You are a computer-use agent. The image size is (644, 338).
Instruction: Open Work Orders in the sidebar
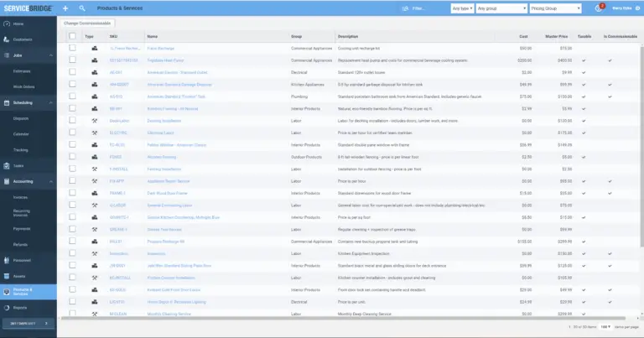(x=23, y=87)
